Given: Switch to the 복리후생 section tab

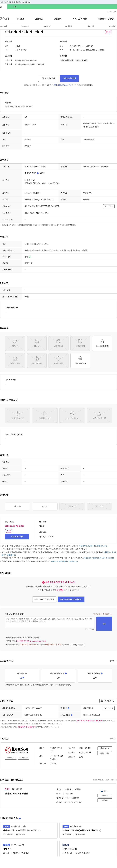Looking at the screenshot, I should pyautogui.click(x=69, y=26).
